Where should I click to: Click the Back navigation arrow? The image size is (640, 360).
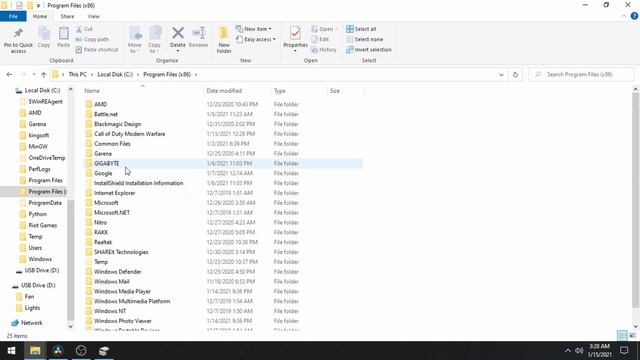9,75
